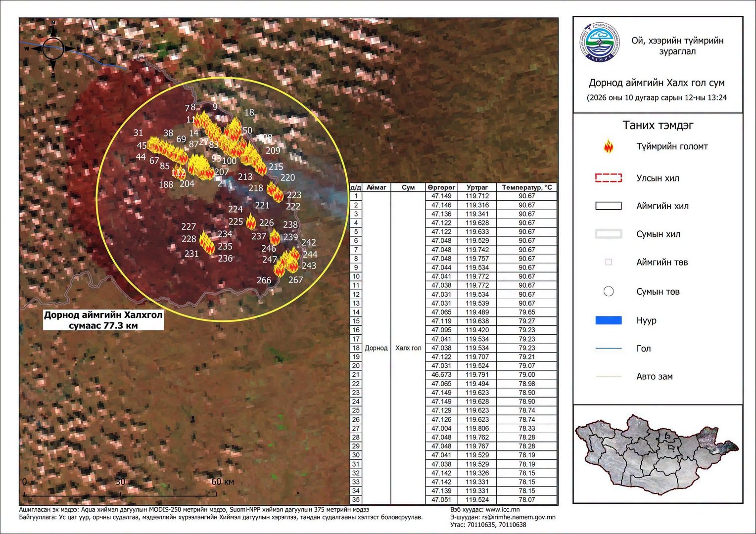Image resolution: width=756 pixels, height=534 pixels.
Task: Click hotspot label 267 on the map
Action: click(295, 280)
